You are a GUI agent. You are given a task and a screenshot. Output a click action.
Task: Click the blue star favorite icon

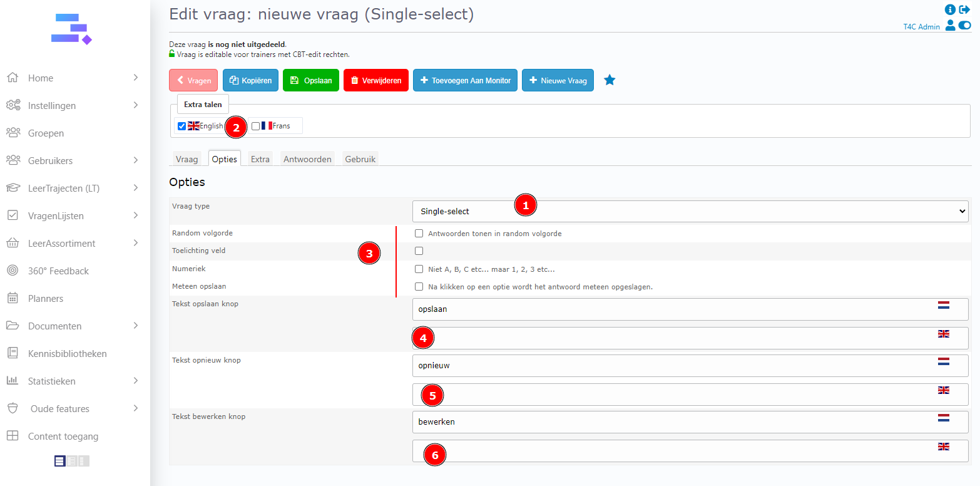610,80
